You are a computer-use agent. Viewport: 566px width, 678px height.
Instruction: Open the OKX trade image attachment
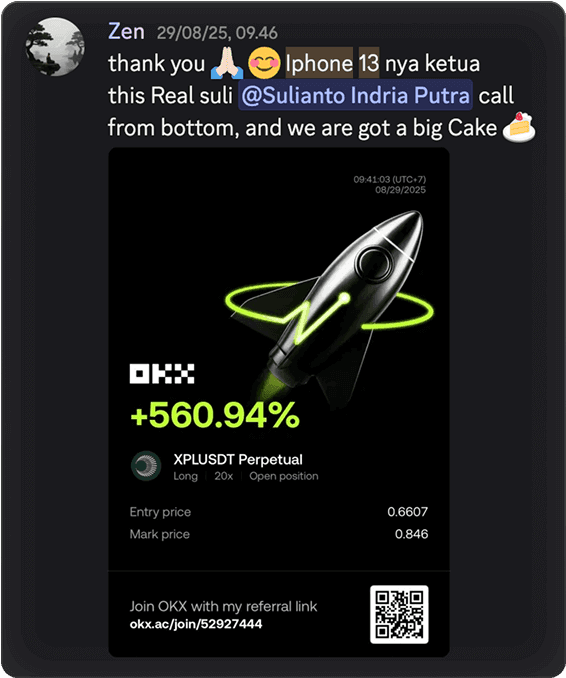(x=279, y=402)
